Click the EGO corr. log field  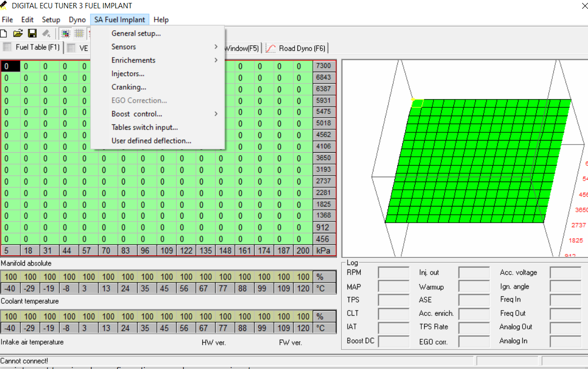click(474, 341)
